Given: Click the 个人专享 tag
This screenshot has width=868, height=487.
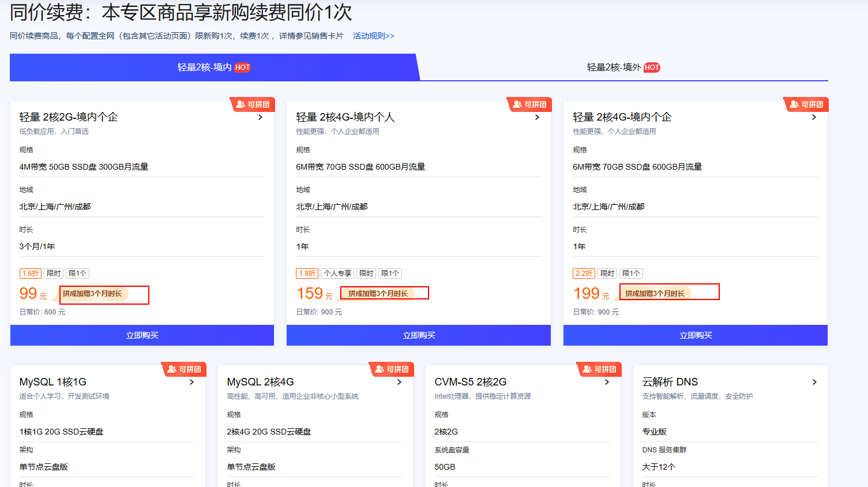Looking at the screenshot, I should (337, 274).
